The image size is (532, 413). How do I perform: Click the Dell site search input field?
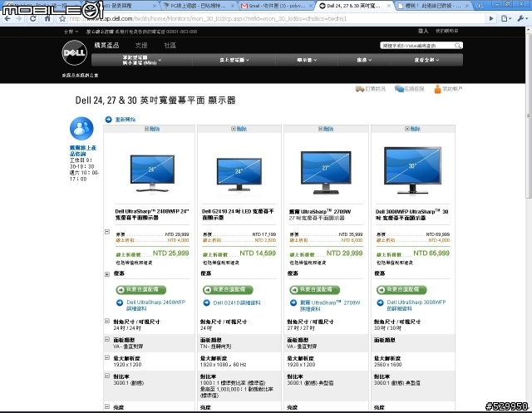[x=417, y=46]
